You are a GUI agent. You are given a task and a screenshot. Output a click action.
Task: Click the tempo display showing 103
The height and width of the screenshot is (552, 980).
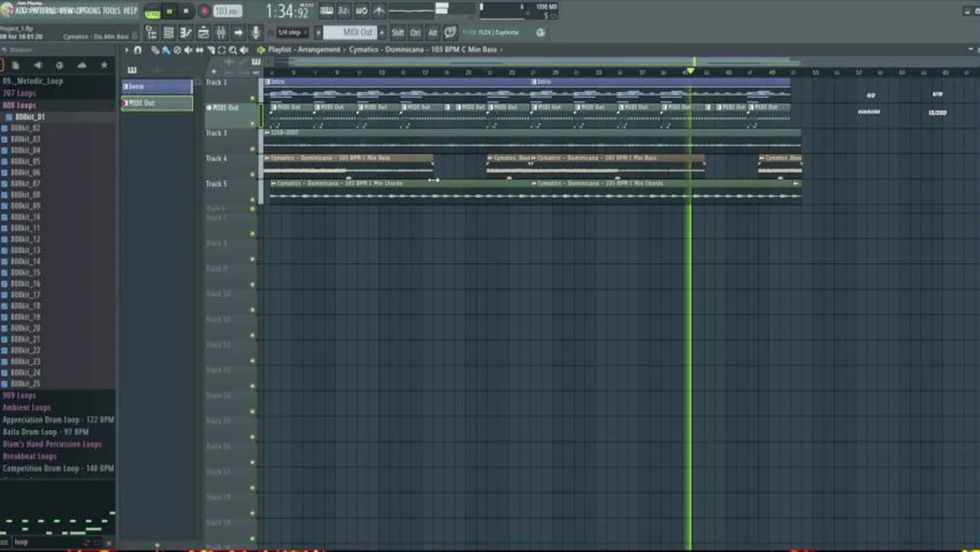click(228, 11)
